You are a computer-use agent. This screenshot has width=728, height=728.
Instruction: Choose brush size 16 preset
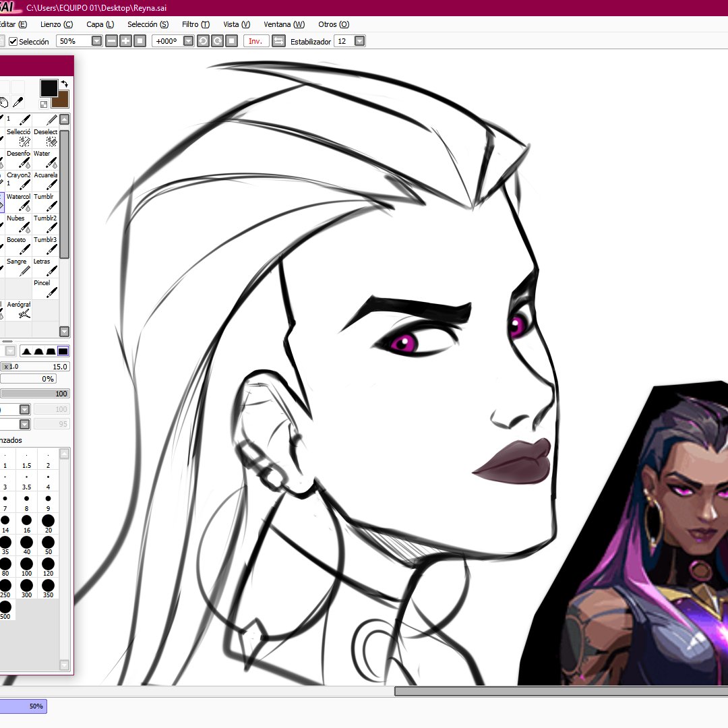26,523
